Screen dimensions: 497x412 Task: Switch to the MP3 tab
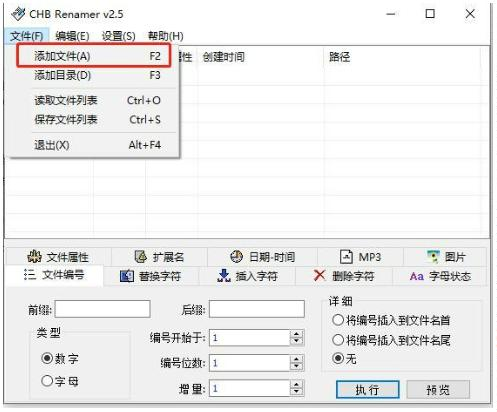click(x=360, y=256)
